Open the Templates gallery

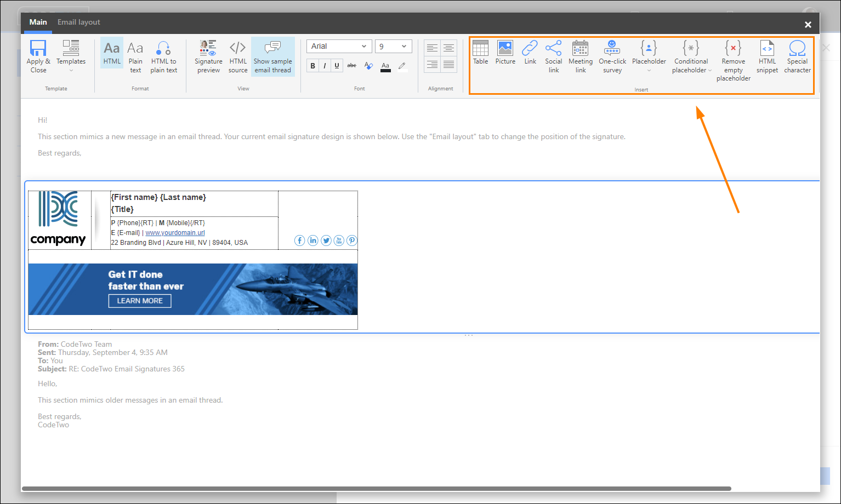click(x=71, y=55)
